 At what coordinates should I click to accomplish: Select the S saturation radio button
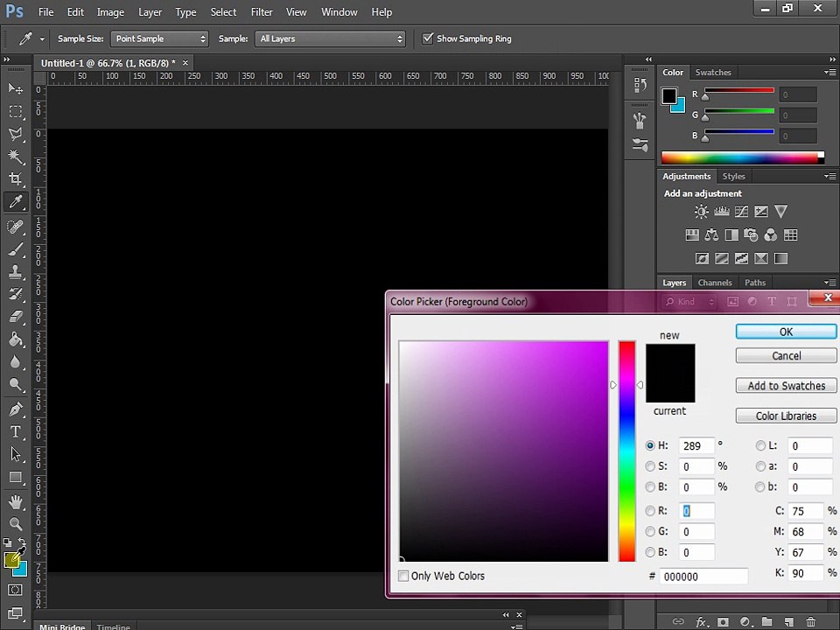(650, 466)
